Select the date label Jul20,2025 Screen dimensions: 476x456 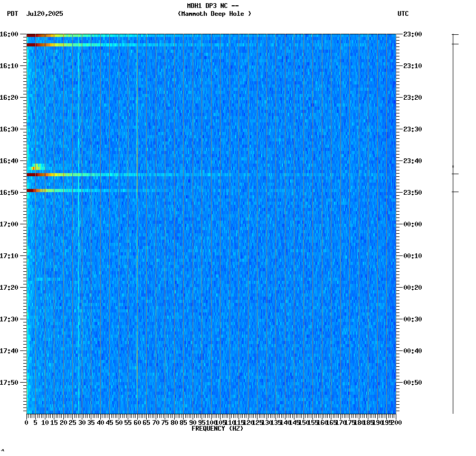[44, 14]
